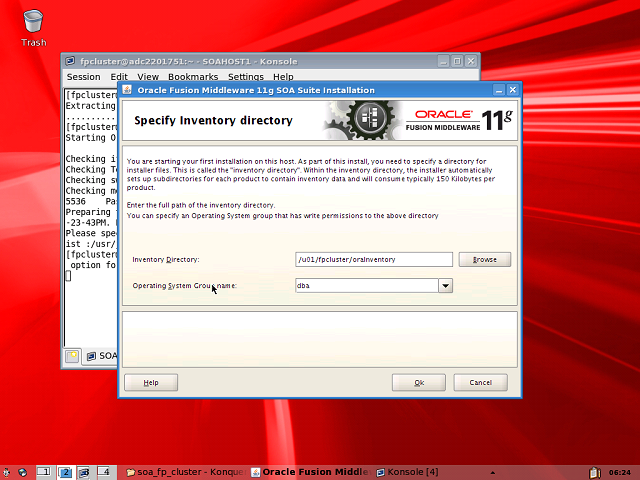The image size is (640, 480).
Task: Open the Edit menu in Konsole
Action: [119, 77]
